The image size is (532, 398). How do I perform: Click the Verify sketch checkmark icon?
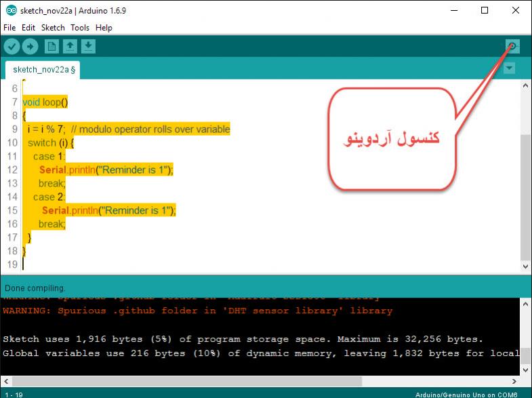point(12,46)
